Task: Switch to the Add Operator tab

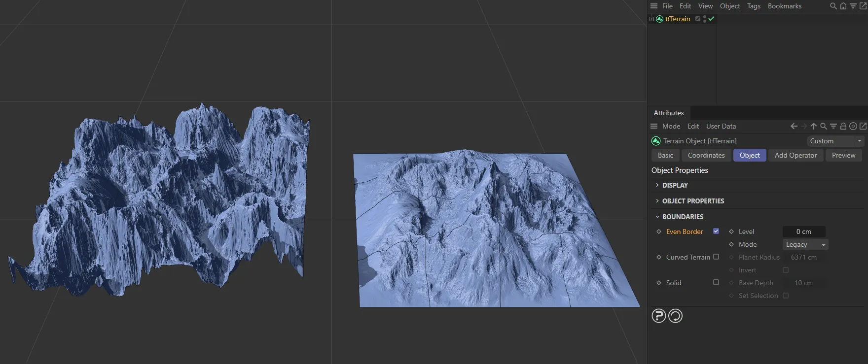Action: coord(796,155)
